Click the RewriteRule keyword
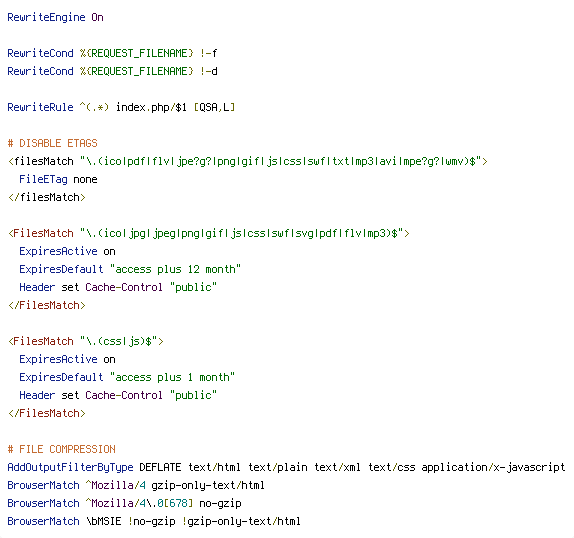 pyautogui.click(x=40, y=107)
